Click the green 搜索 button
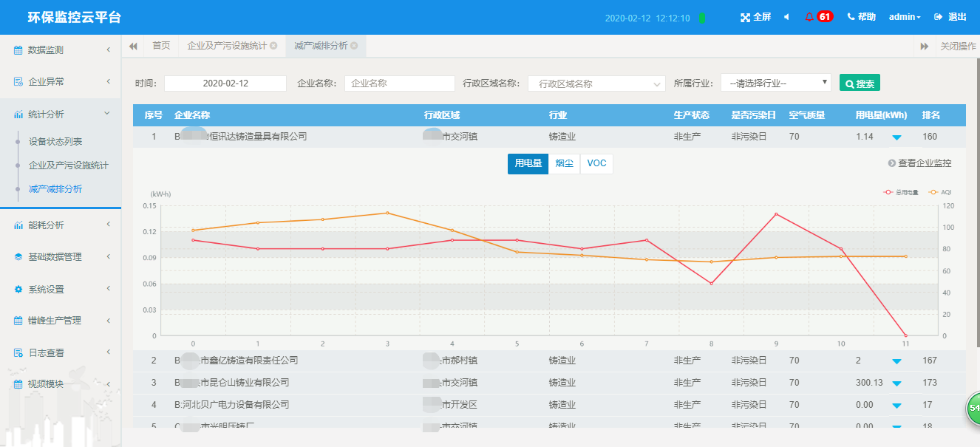Screen dimensions: 980x447 [x=860, y=83]
